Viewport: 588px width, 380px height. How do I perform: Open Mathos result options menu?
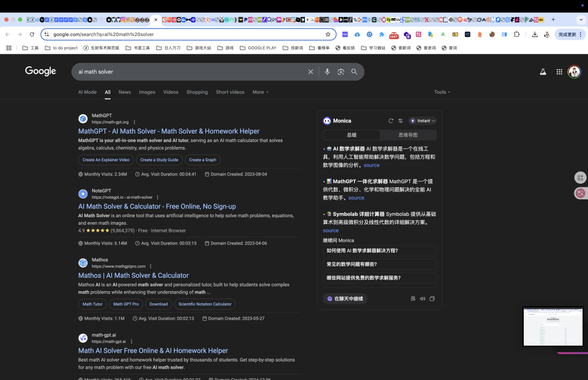tap(150, 266)
